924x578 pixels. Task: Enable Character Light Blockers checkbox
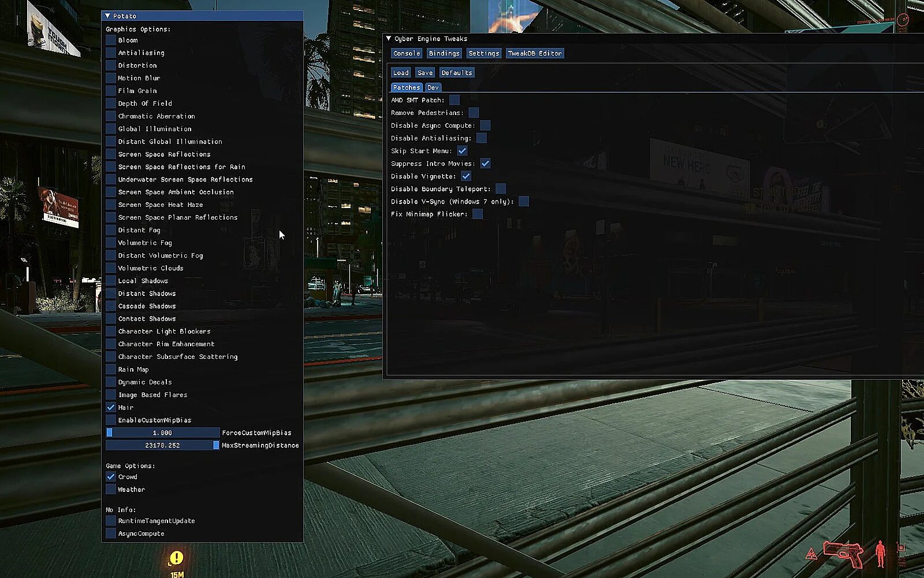(x=111, y=331)
